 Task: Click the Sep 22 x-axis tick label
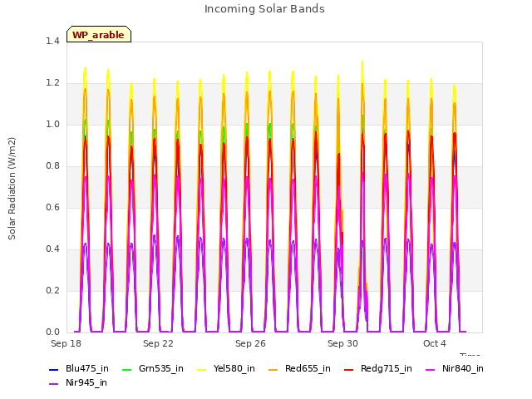158,343
